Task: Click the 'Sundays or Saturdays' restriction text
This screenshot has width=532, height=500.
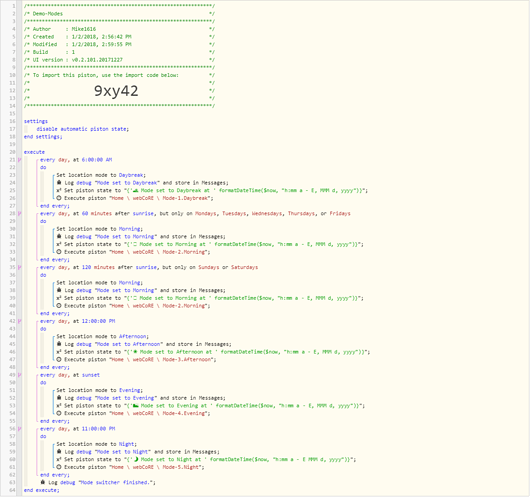Action: click(228, 268)
